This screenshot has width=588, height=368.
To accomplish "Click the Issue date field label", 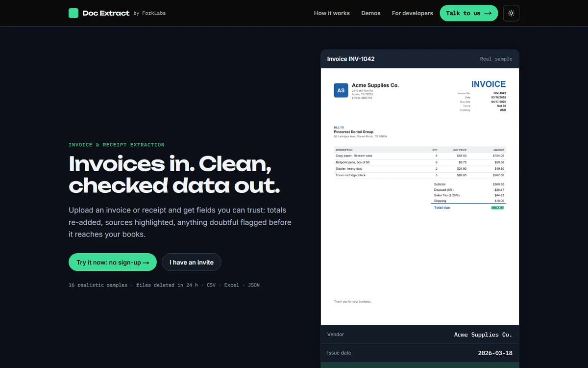I will tap(339, 353).
